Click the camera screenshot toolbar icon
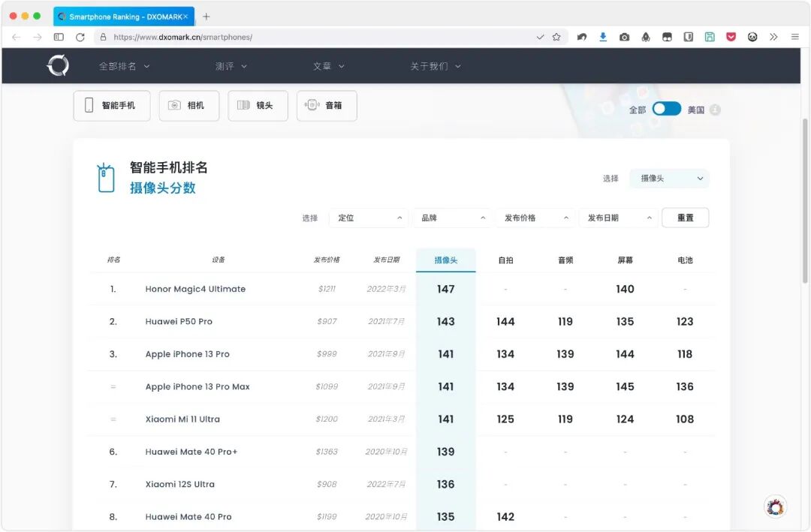Viewport: 811px width, 532px height. 624,38
